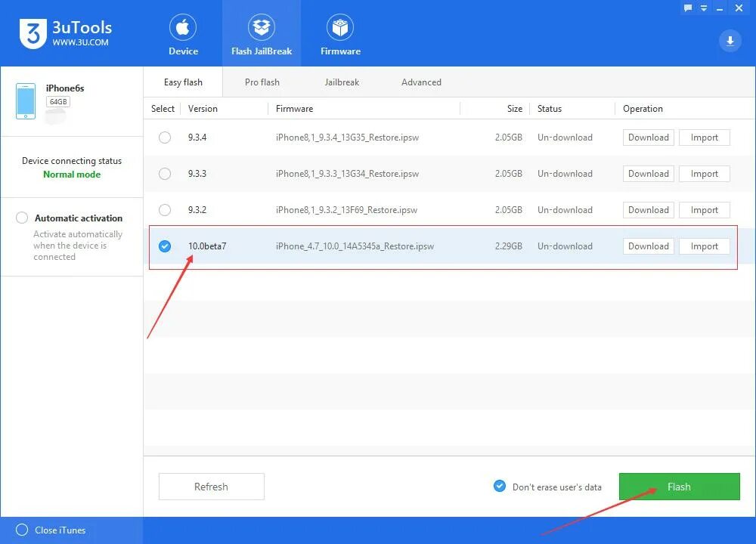The width and height of the screenshot is (756, 544).
Task: Click the iPhone6s device icon
Action: (x=26, y=101)
